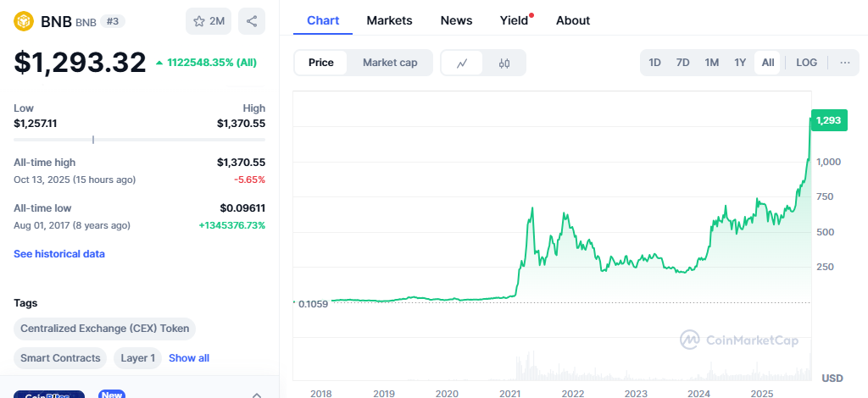Toggle chart to Market cap view

coord(389,63)
